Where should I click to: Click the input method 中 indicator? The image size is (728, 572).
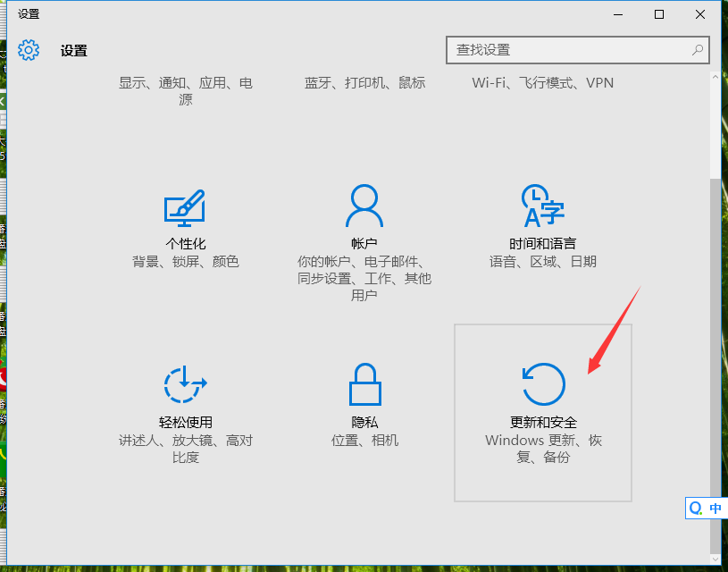click(715, 509)
